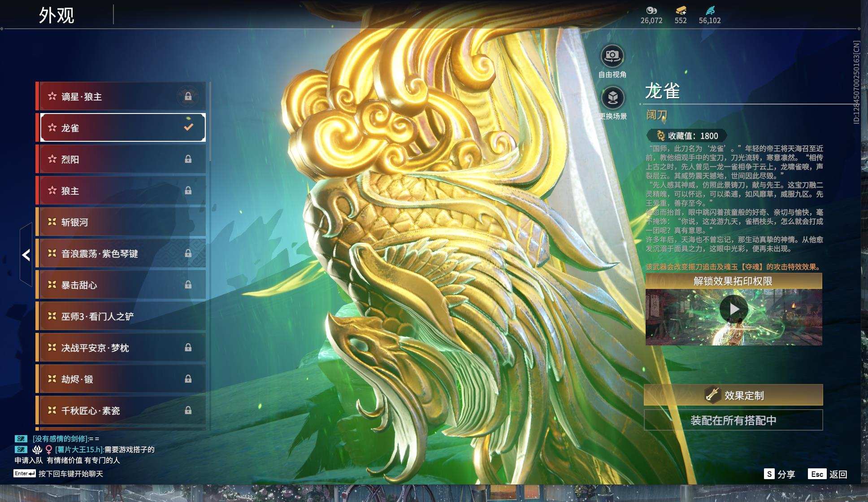The height and width of the screenshot is (502, 868).
Task: Click the Esc 返回 back button
Action: (x=827, y=474)
